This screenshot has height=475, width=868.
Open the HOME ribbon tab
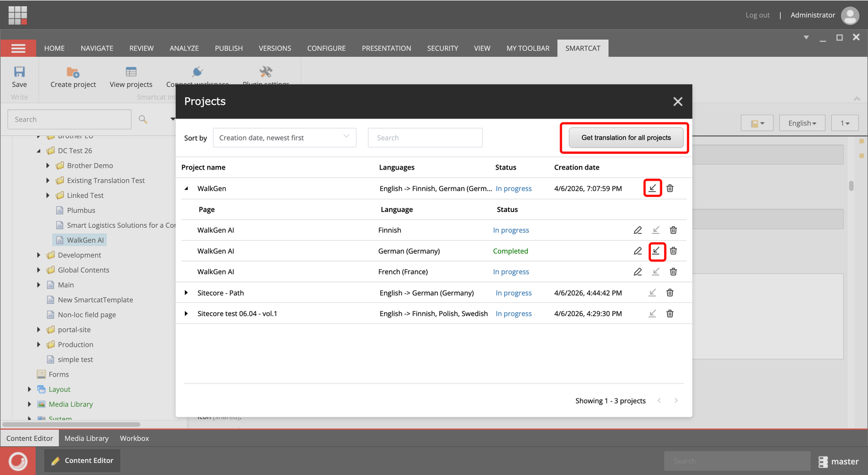point(54,49)
